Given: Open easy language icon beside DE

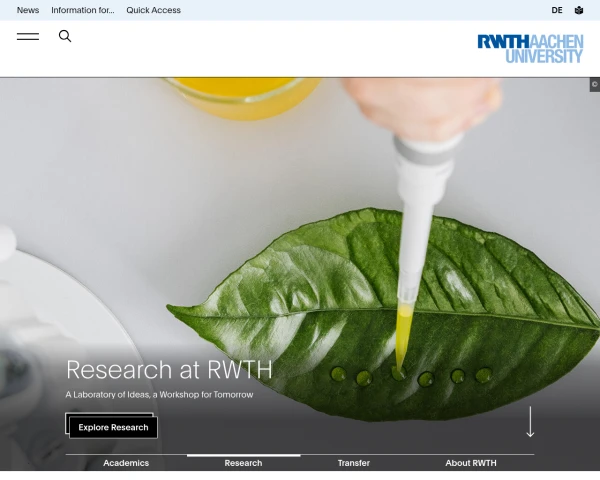Looking at the screenshot, I should [x=579, y=10].
